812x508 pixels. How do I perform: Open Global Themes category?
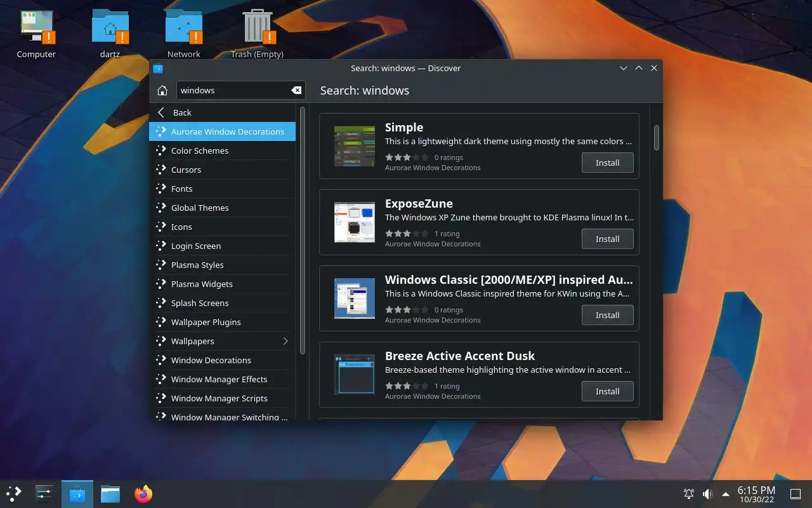point(223,208)
